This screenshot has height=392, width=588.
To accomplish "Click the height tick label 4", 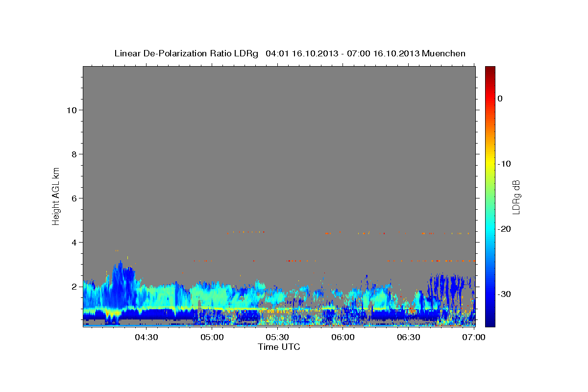I will 73,242.
